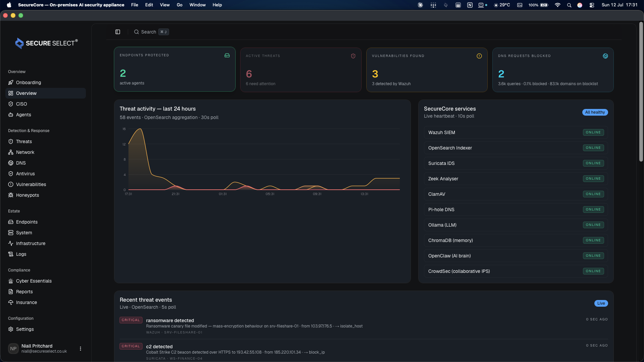The image size is (644, 362).
Task: Click the Settings gear icon
Action: (11, 329)
